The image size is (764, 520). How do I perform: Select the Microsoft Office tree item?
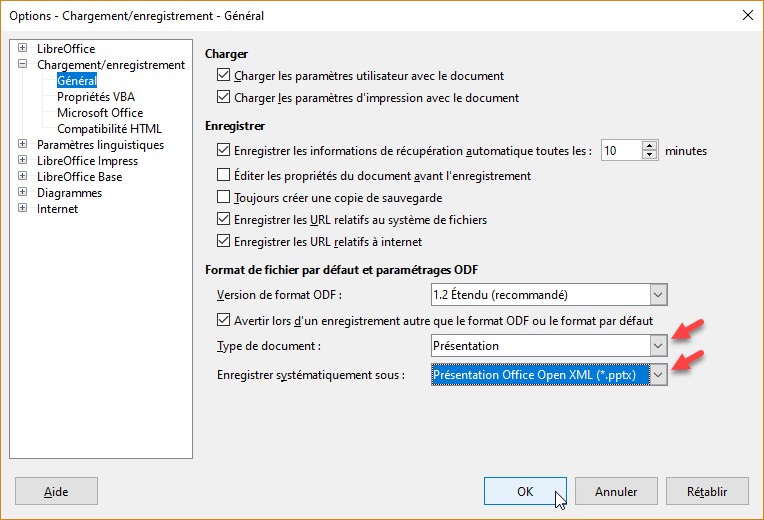100,113
